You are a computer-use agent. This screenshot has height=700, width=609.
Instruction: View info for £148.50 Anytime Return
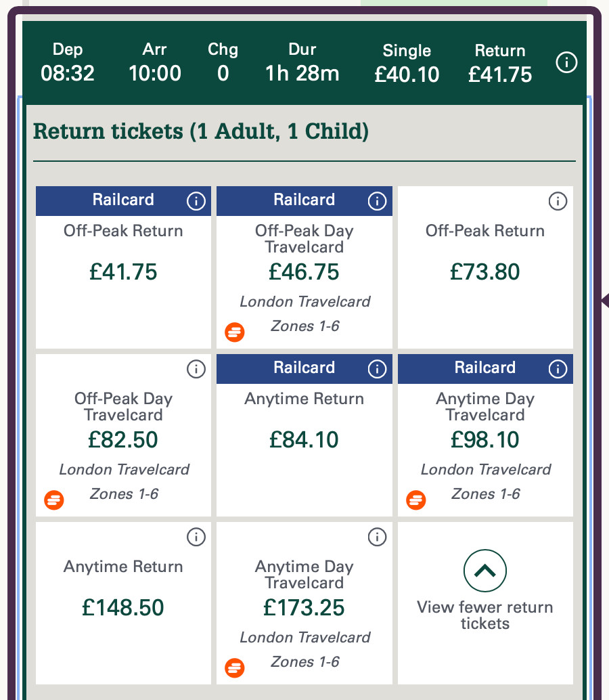[196, 537]
